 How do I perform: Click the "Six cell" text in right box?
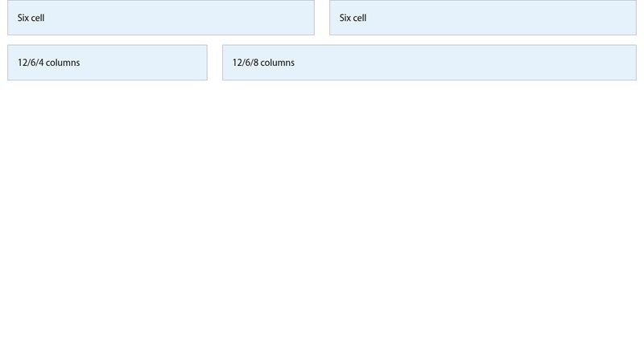(353, 18)
